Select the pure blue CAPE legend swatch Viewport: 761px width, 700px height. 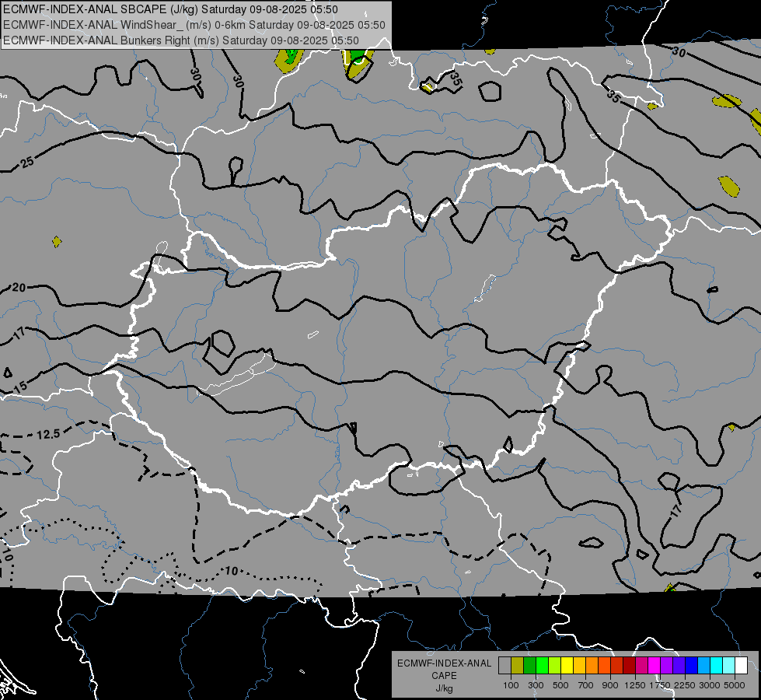(x=692, y=666)
